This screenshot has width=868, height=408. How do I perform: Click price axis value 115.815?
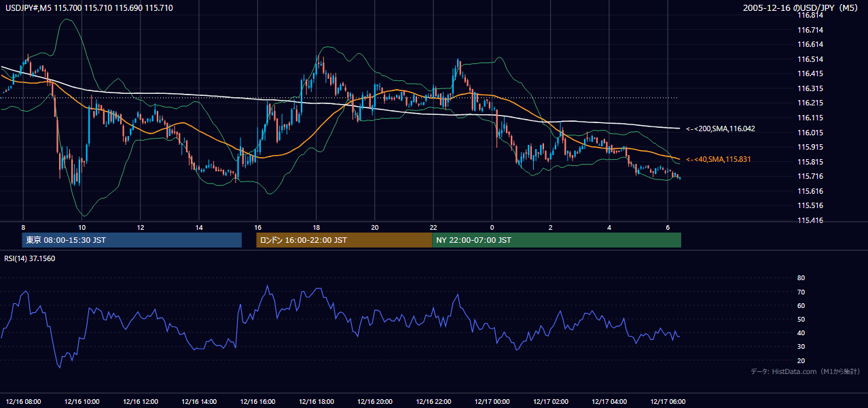click(810, 162)
